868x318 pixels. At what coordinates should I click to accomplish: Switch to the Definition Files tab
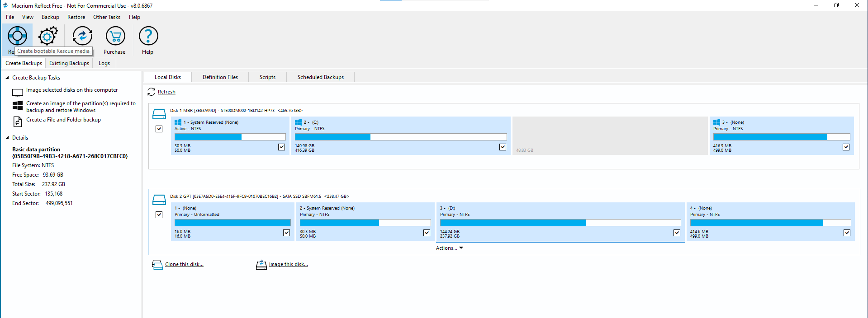pyautogui.click(x=220, y=77)
